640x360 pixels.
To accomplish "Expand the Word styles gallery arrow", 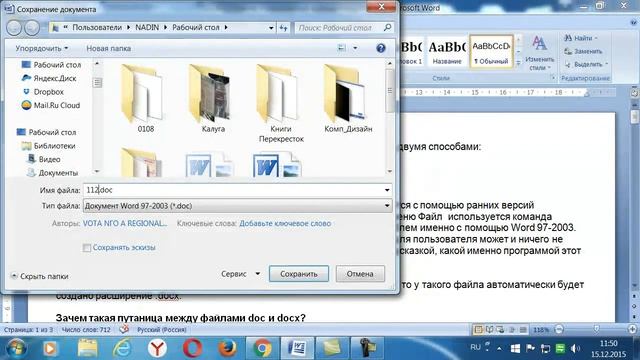I will (x=518, y=63).
